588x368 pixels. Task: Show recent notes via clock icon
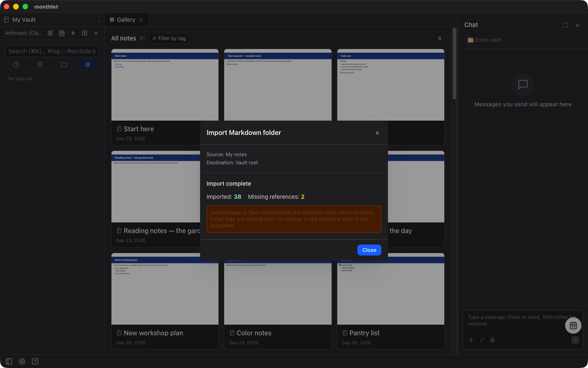pyautogui.click(x=16, y=65)
